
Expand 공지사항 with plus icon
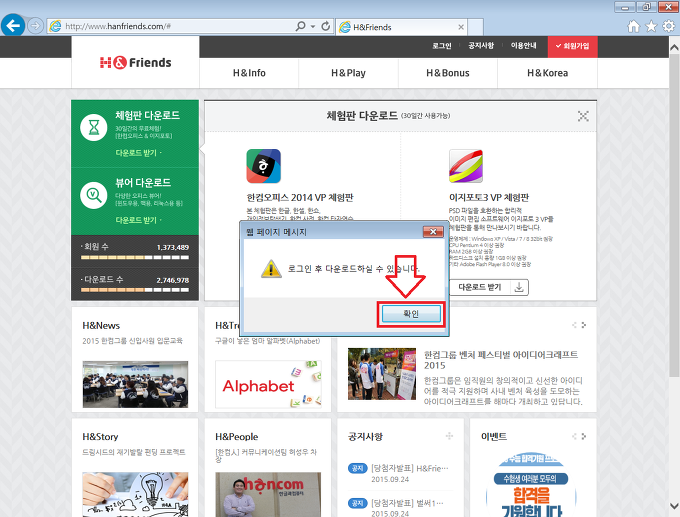pyautogui.click(x=449, y=436)
